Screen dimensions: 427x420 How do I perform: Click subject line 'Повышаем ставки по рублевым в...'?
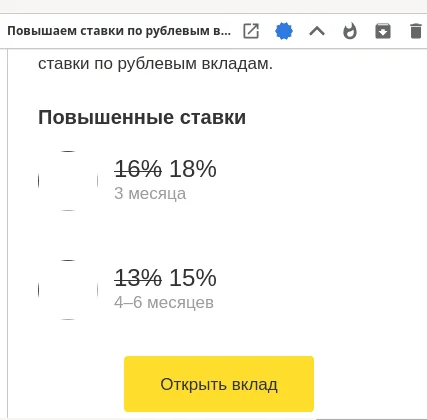click(119, 31)
